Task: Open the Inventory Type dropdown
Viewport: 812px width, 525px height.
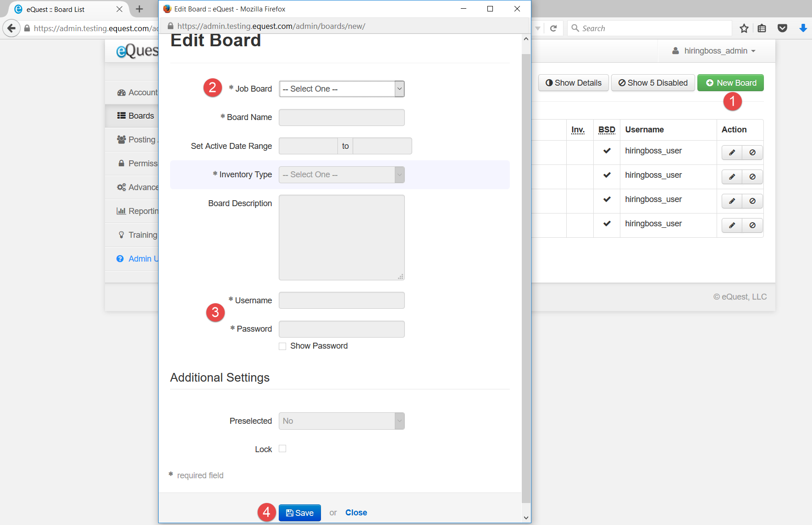Action: point(342,175)
